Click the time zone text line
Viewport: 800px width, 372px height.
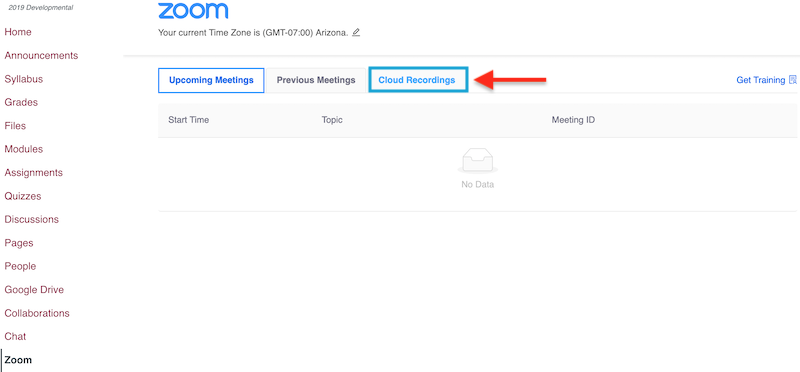253,33
